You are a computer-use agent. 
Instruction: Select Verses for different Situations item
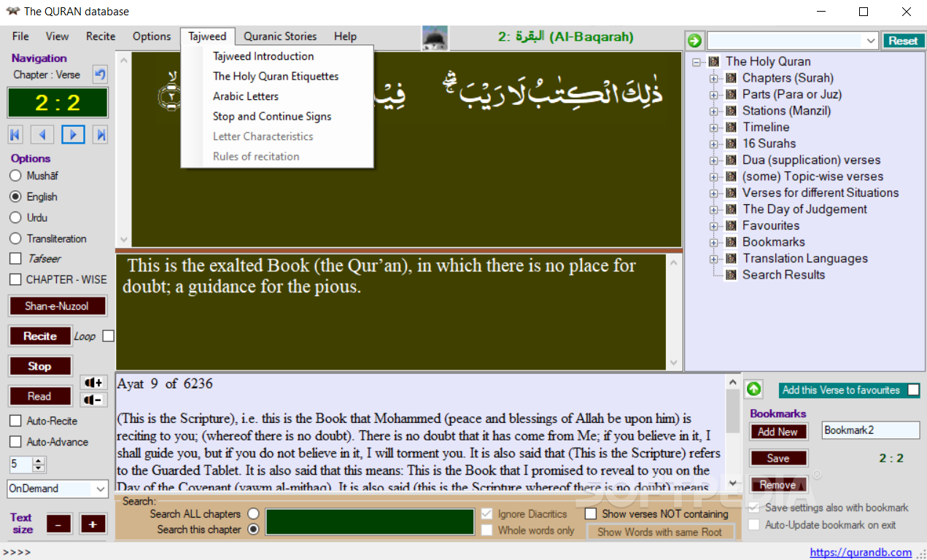pos(821,193)
